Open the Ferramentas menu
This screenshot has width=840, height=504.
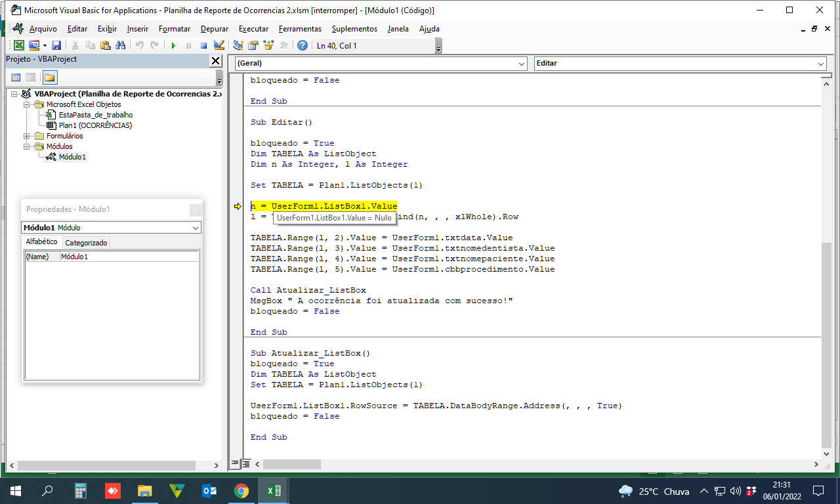click(x=300, y=29)
